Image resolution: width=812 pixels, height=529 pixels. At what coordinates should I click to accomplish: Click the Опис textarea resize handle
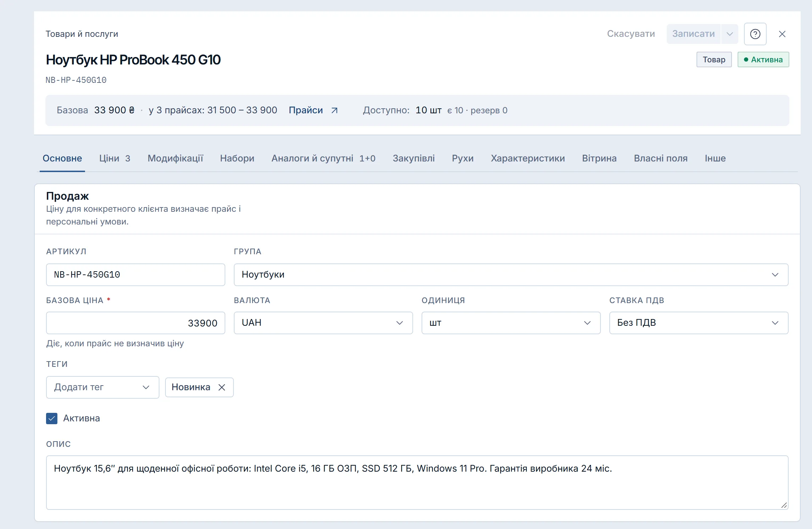784,505
